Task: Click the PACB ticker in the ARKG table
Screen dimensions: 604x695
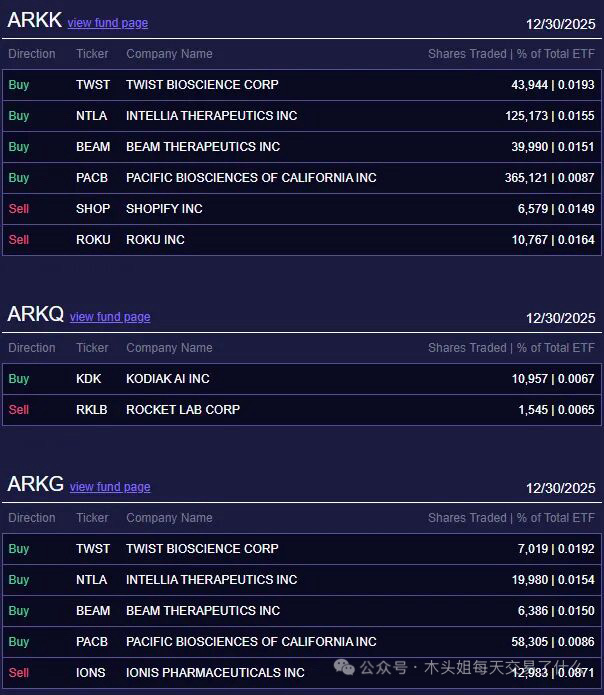Action: 92,642
